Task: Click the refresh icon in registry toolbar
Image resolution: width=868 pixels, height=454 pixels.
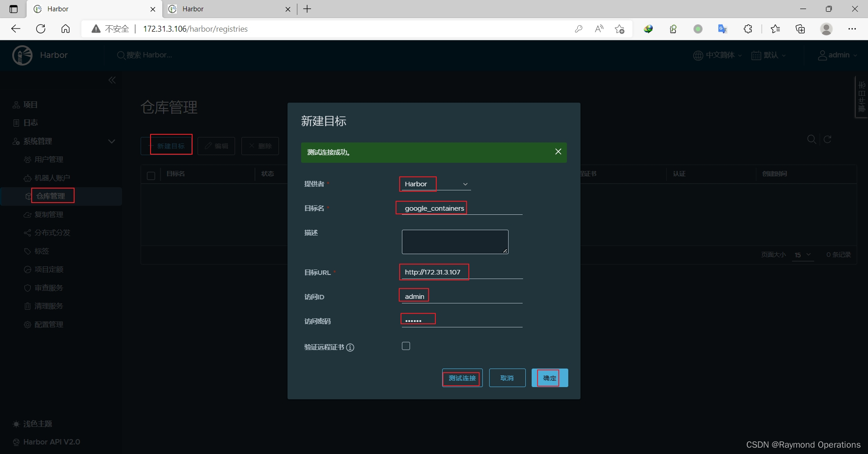Action: coord(828,139)
